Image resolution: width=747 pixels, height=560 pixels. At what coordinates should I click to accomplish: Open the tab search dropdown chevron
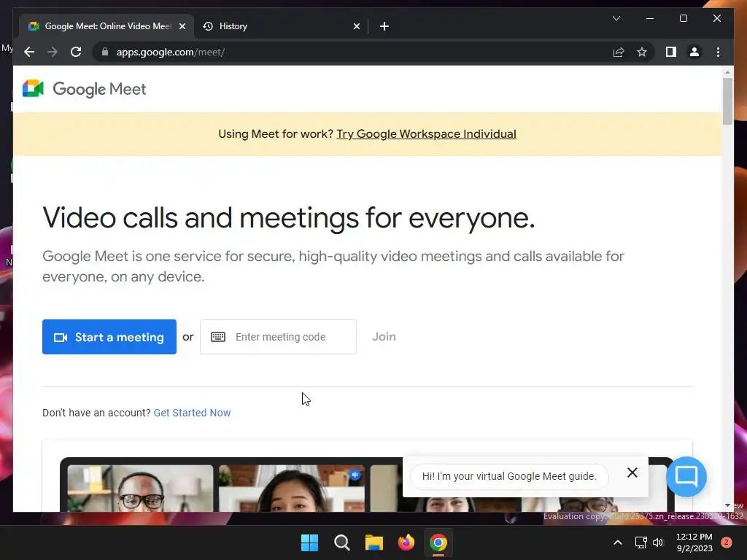click(616, 18)
